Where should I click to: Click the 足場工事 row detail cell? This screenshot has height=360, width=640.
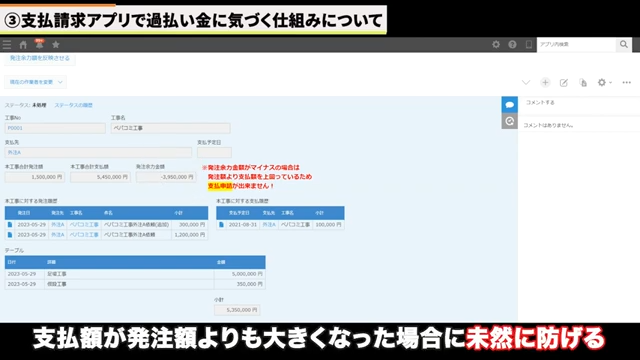point(129,274)
